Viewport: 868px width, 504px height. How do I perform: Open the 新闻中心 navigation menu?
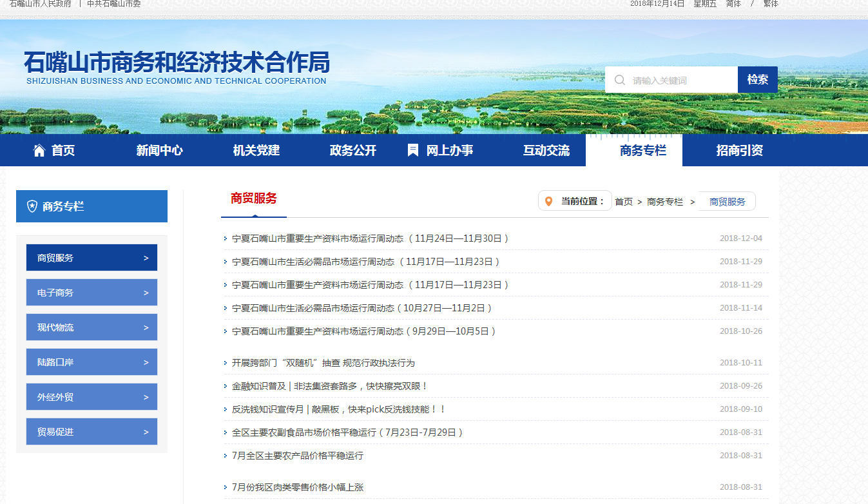coord(159,151)
